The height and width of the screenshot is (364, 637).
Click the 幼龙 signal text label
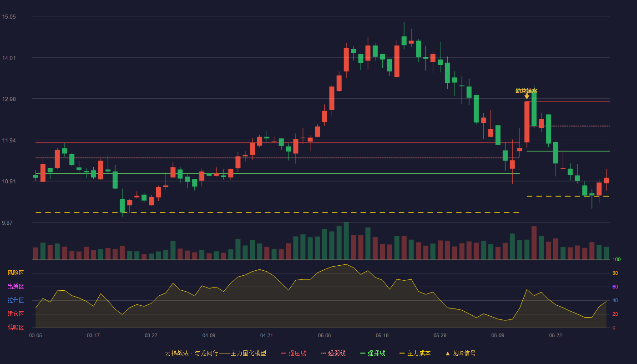tap(526, 91)
